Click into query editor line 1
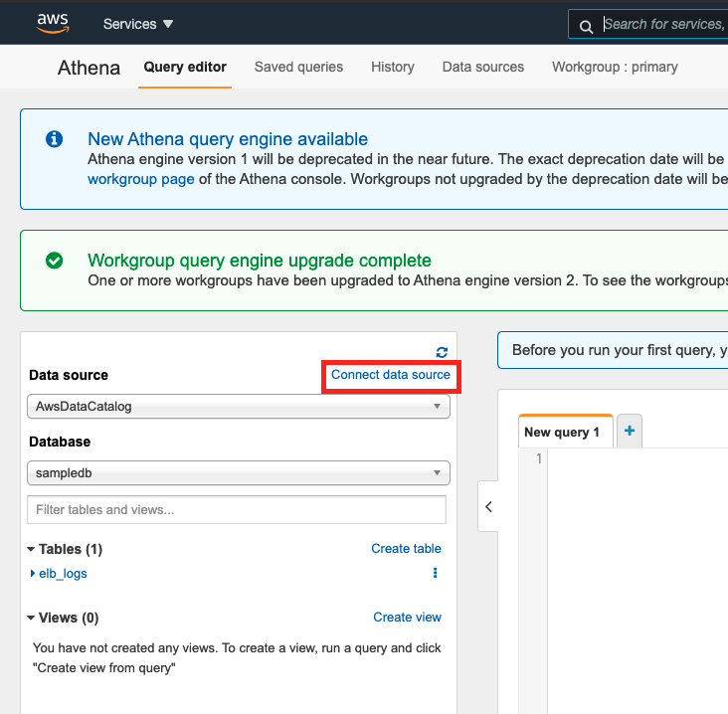 coord(637,459)
